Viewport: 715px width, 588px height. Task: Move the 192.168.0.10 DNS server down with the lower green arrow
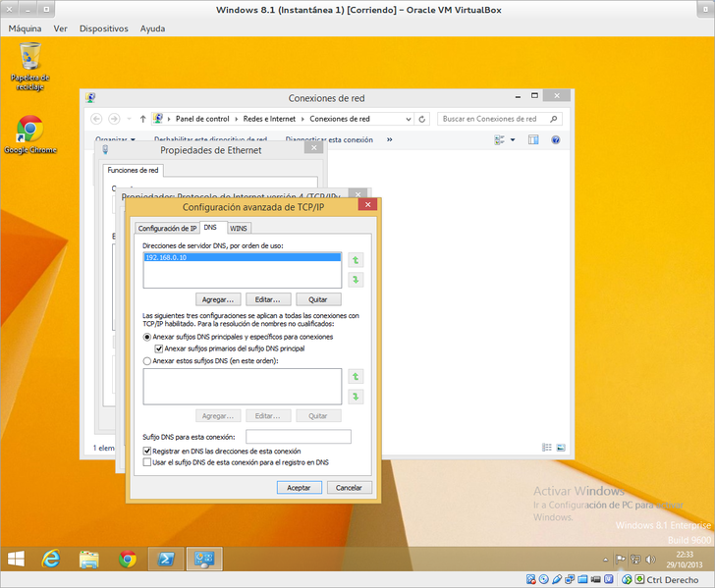pos(356,280)
